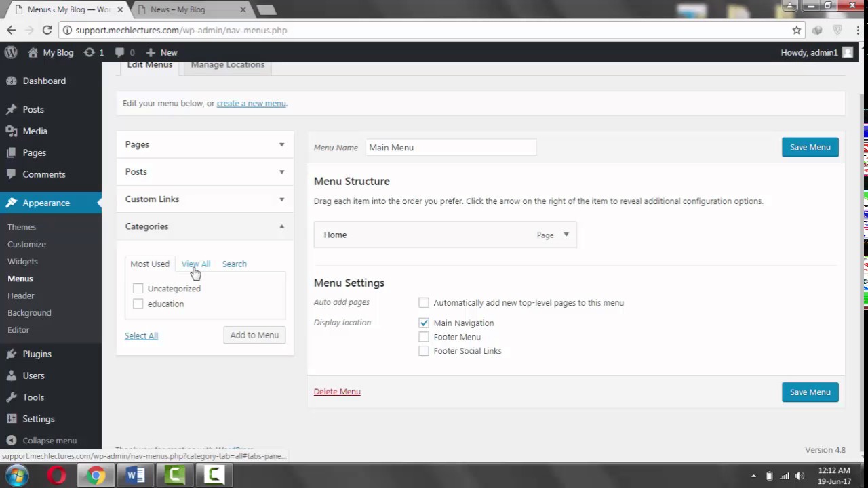868x488 pixels.
Task: Check the Footer Menu location
Action: pos(424,337)
